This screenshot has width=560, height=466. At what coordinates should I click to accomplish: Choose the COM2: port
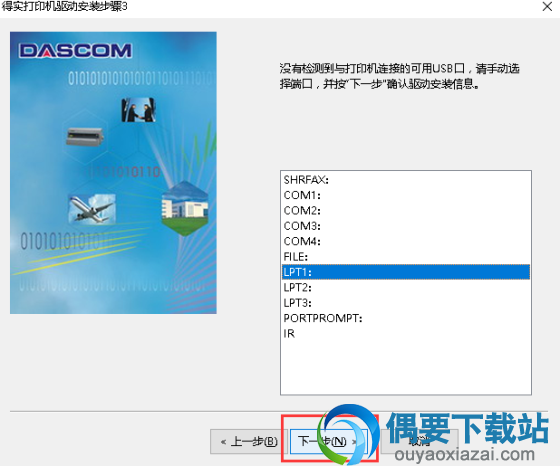[406, 210]
